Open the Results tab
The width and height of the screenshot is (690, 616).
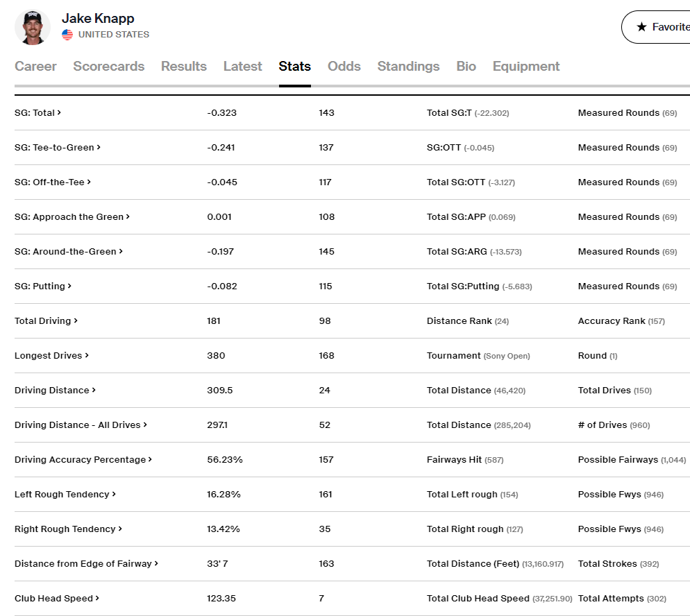tap(184, 67)
